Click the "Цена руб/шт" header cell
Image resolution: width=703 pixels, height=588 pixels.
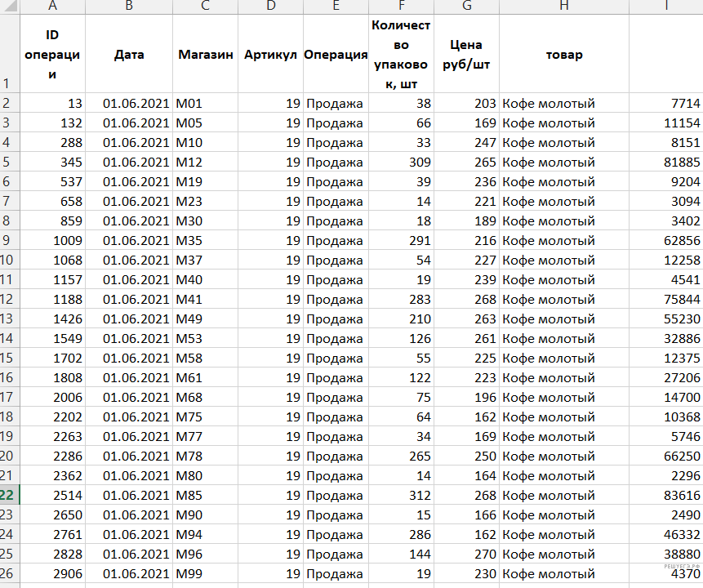466,55
